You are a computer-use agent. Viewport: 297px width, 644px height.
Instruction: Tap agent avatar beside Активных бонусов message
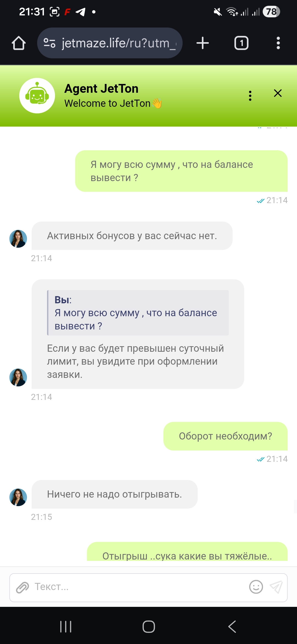pyautogui.click(x=18, y=239)
